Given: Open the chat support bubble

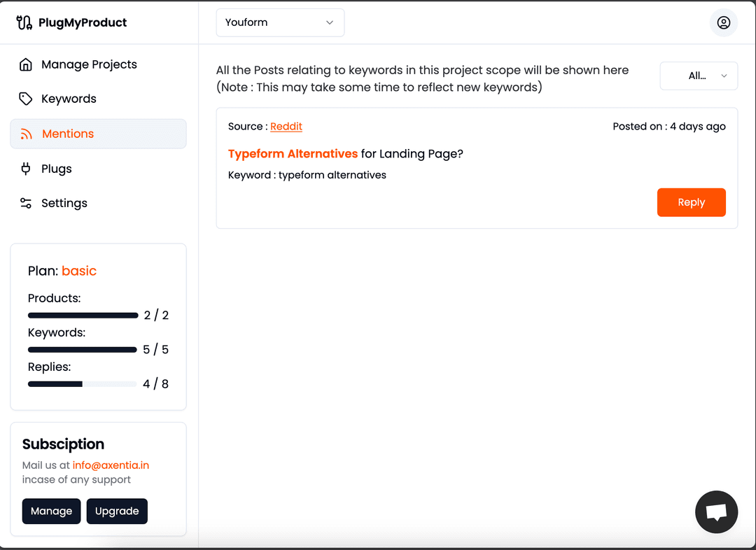Looking at the screenshot, I should (716, 512).
